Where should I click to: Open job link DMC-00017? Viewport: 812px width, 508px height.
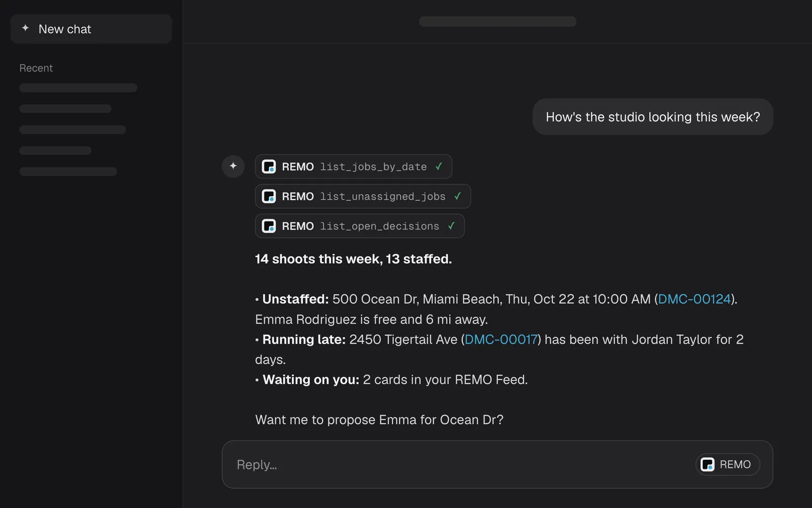(x=501, y=339)
